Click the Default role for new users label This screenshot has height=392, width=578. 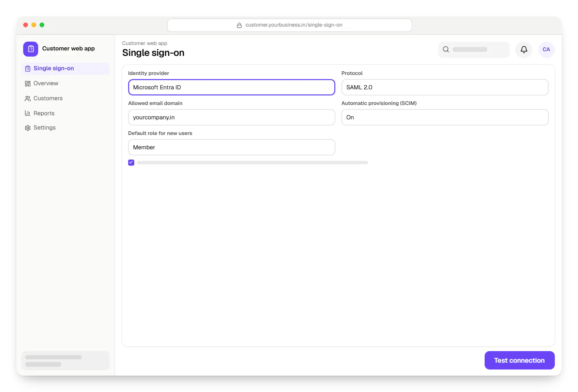pos(160,133)
